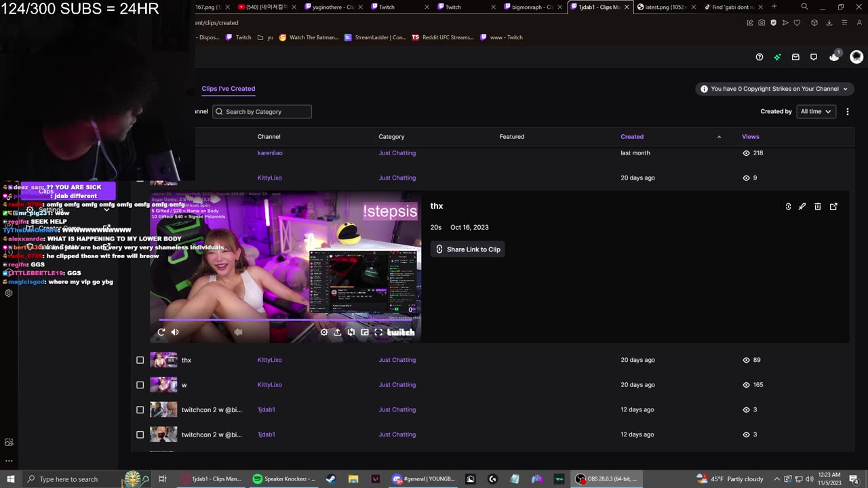Open karenliao channel link
Screen dimensions: 868x488
[270, 152]
